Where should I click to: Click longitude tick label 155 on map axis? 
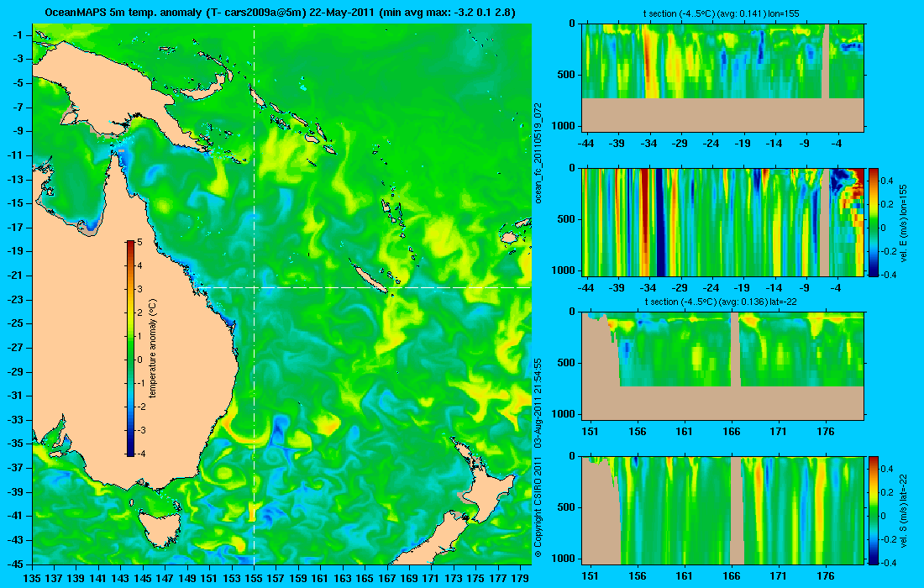coord(254,578)
